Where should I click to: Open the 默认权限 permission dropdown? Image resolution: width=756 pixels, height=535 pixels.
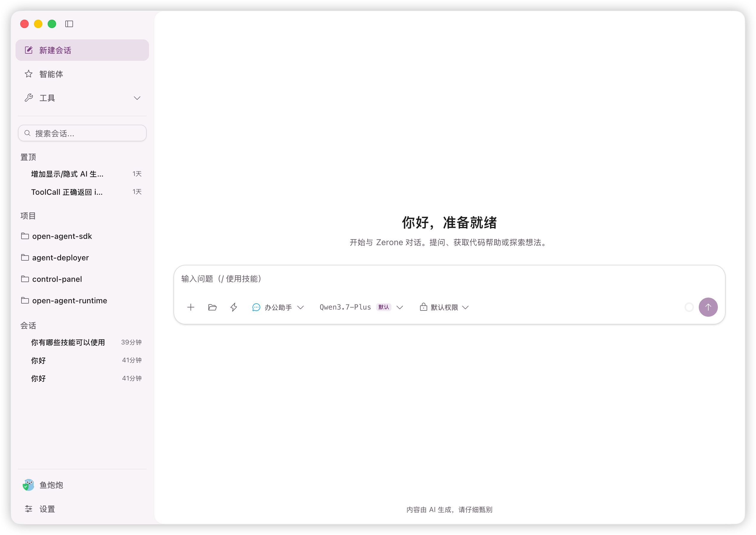[x=444, y=307]
